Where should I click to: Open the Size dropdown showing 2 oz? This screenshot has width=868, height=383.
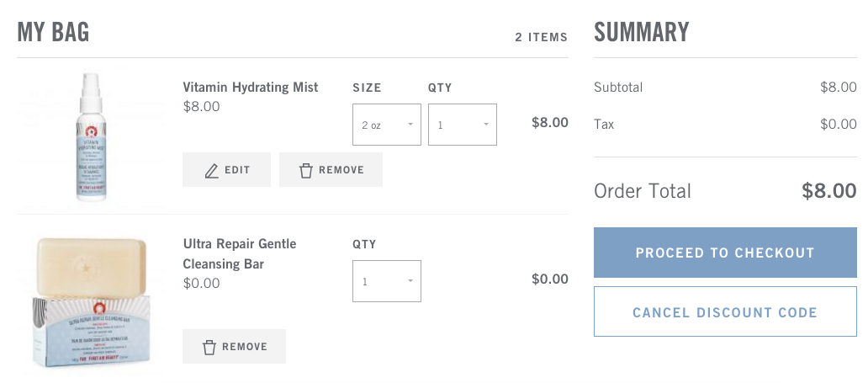click(386, 125)
